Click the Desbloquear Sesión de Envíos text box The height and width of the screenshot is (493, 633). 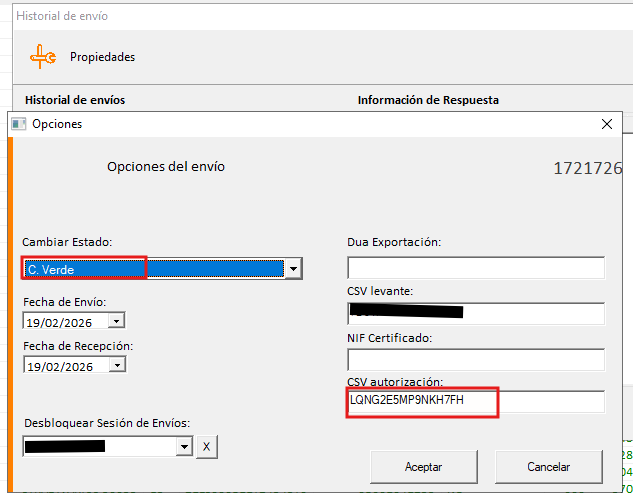tap(98, 447)
